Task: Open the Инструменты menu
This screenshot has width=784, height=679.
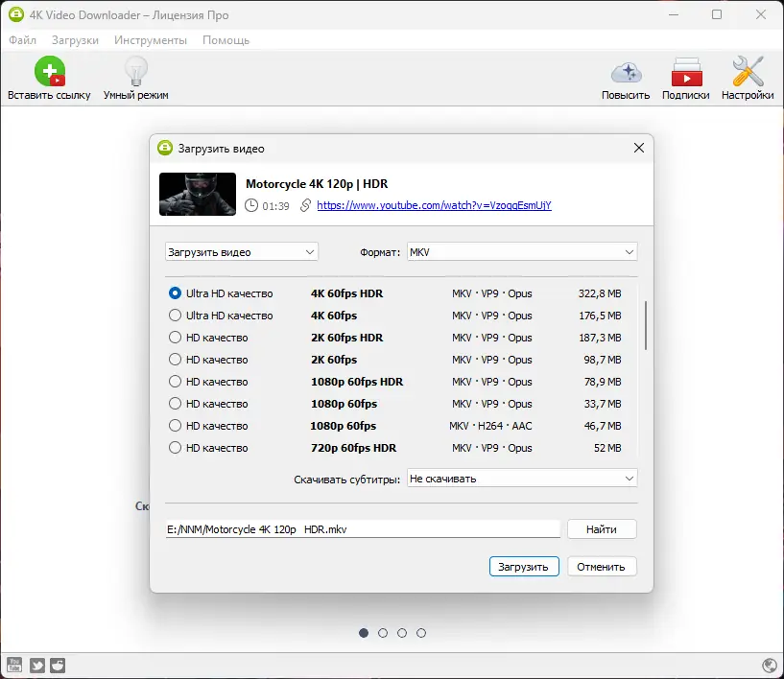Action: pyautogui.click(x=151, y=40)
